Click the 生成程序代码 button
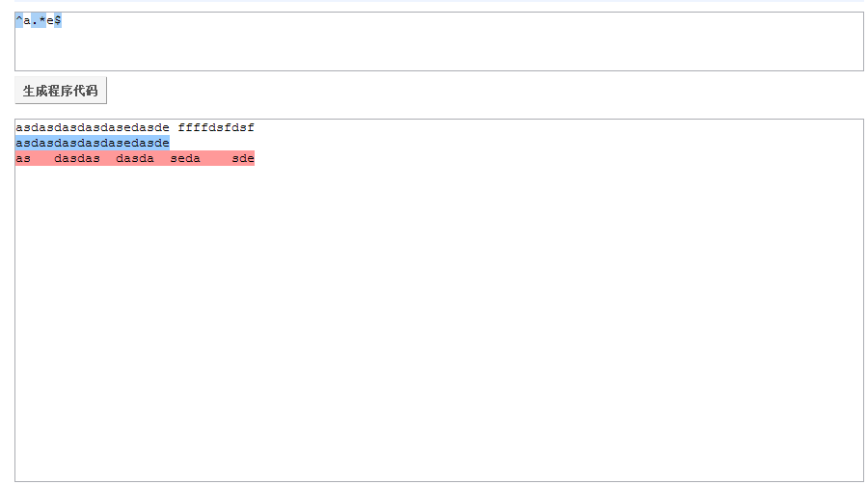 click(61, 91)
